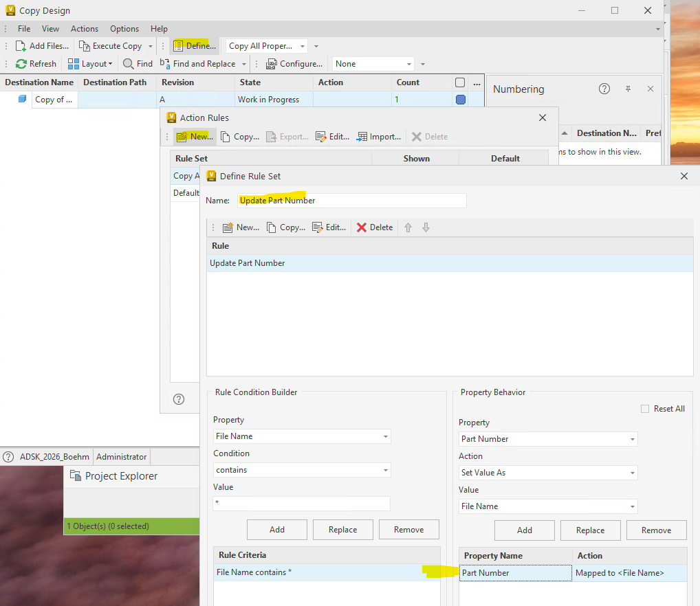Viewport: 700px width, 606px height.
Task: Click Add in Rule Condition Builder
Action: click(x=276, y=529)
